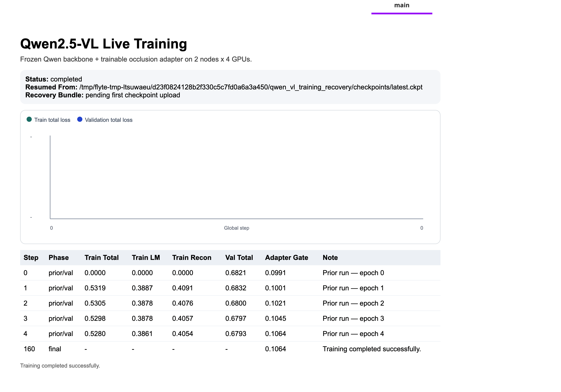Click the Note column header
Image resolution: width=561 pixels, height=392 pixels.
point(330,258)
